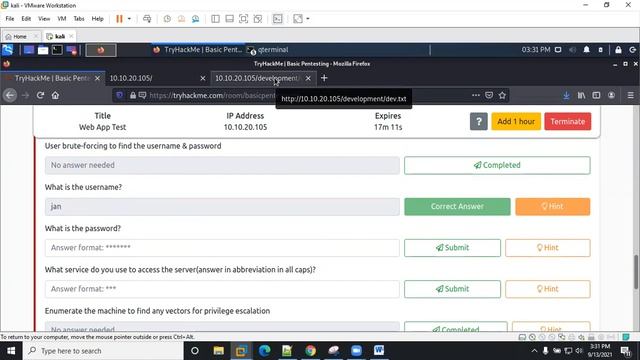Open Microsoft Word from taskbar
Image resolution: width=640 pixels, height=360 pixels.
(x=379, y=351)
